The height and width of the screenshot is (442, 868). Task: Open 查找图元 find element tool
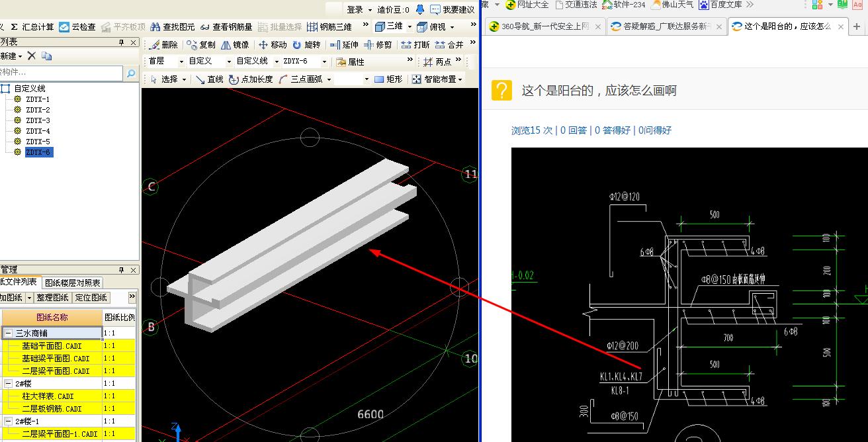[173, 27]
